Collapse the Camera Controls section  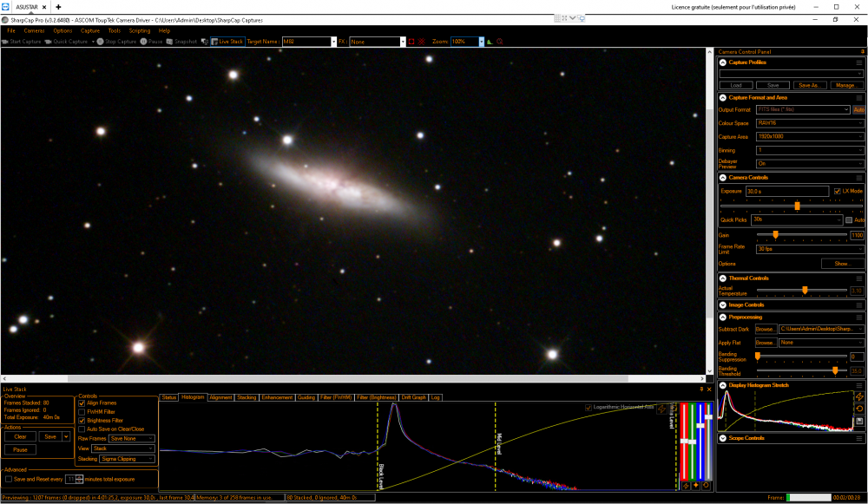(x=723, y=178)
